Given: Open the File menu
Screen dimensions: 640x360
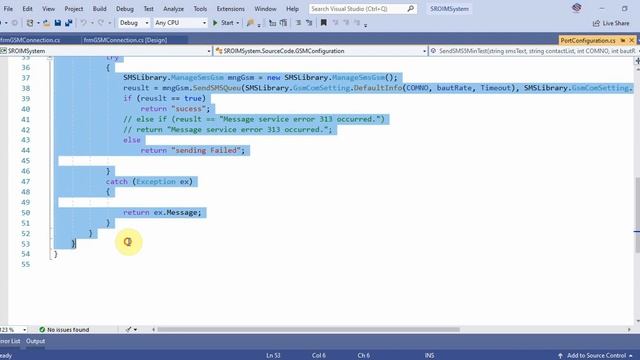Looking at the screenshot, I should [x=8, y=9].
